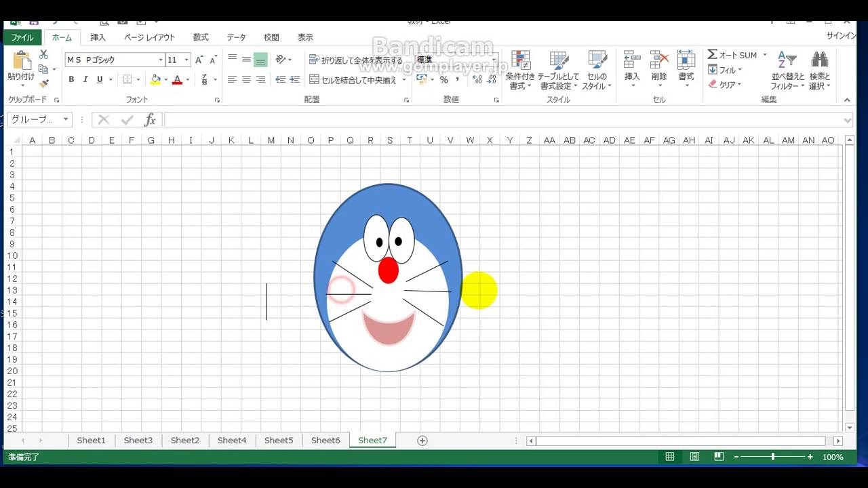Apply comma style format
This screenshot has height=488, width=868.
pyautogui.click(x=458, y=79)
